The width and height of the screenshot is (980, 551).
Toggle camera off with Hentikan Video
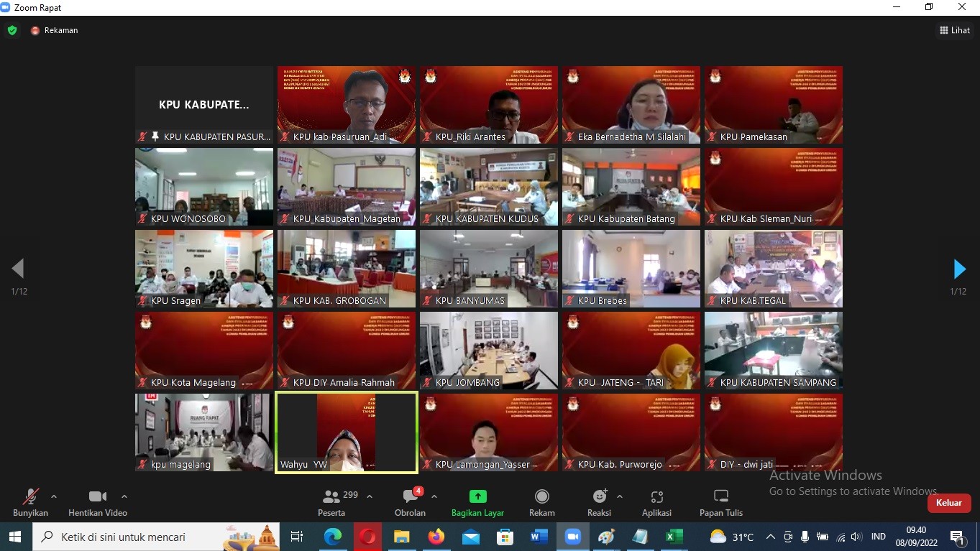(x=98, y=502)
